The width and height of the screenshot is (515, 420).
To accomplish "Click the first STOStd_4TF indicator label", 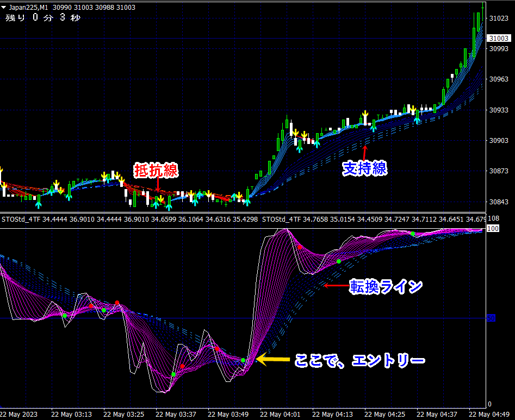I will pyautogui.click(x=21, y=220).
